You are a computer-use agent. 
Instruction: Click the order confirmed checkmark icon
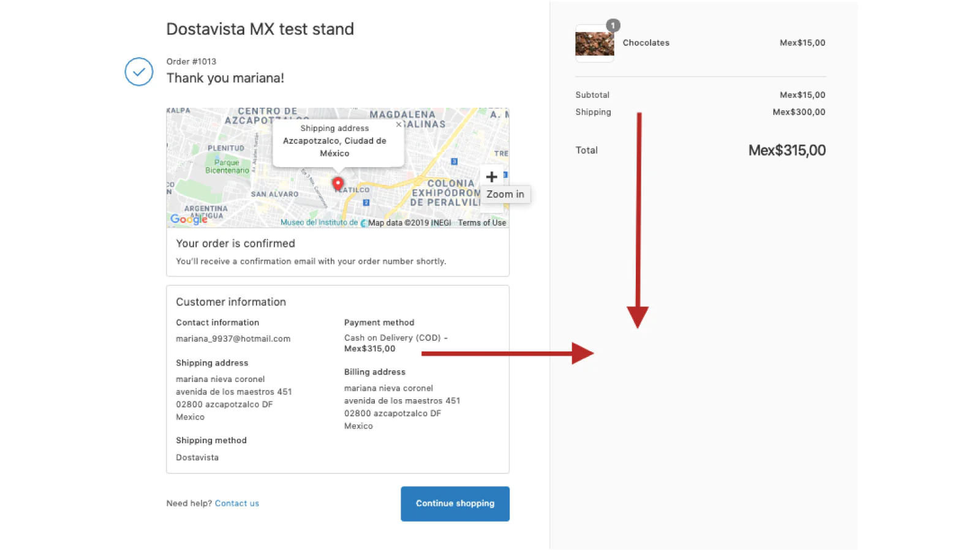pyautogui.click(x=139, y=72)
